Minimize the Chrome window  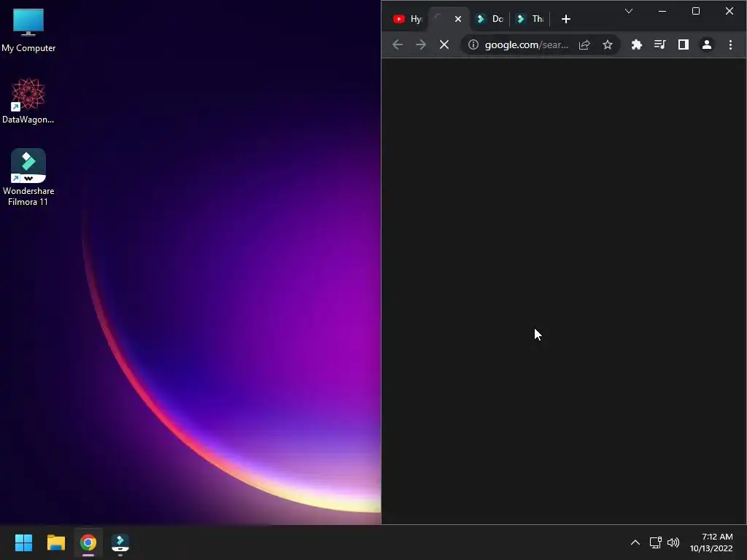pyautogui.click(x=662, y=11)
